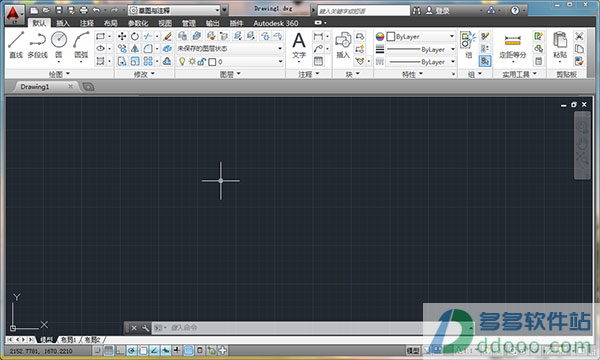
Task: Toggle layer freeze sun icon
Action: (192, 61)
